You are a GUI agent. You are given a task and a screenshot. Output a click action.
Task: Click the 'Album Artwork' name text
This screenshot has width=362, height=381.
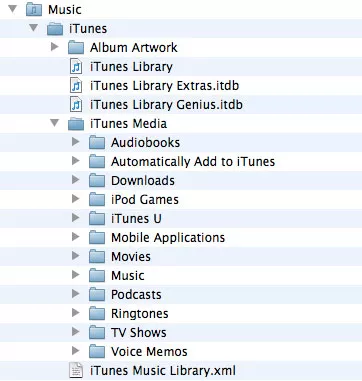[134, 47]
